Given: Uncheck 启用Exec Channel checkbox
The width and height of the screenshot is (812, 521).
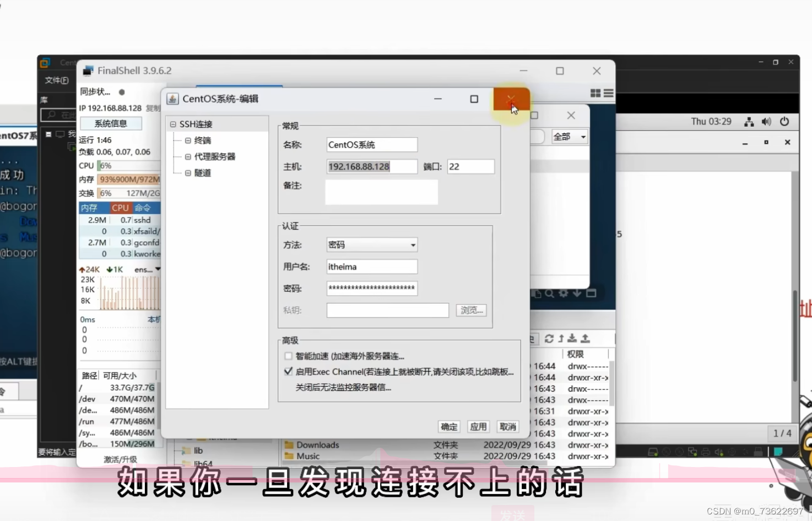Looking at the screenshot, I should (288, 371).
